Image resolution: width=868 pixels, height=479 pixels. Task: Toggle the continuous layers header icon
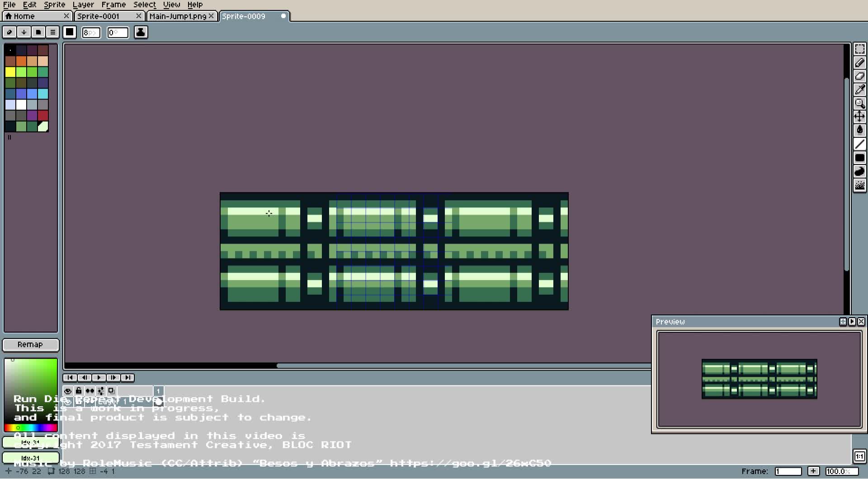[90, 391]
